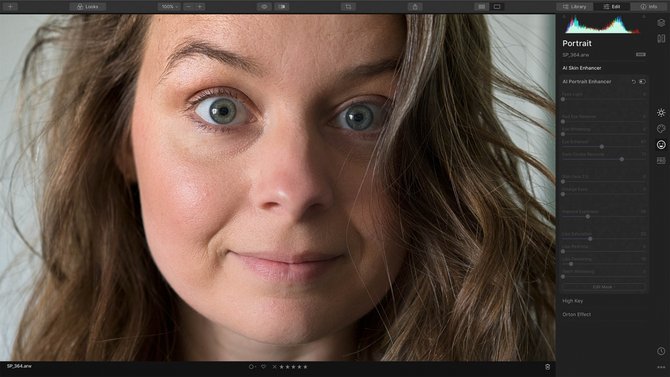Open the Essentials tools (sun icon)
The image size is (670, 377).
[x=661, y=113]
